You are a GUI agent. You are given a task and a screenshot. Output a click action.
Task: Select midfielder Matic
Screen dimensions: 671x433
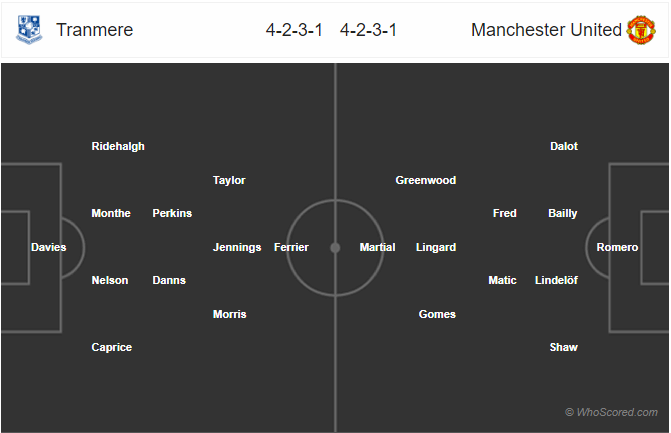(503, 280)
